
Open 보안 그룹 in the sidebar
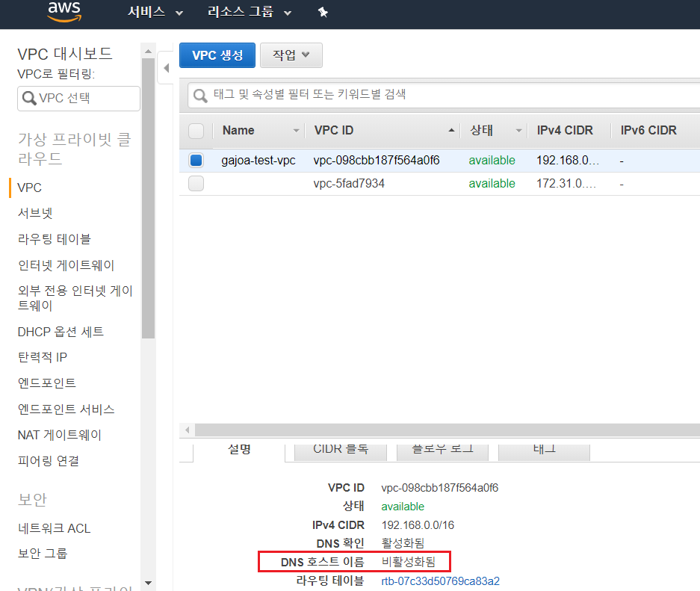[x=43, y=554]
